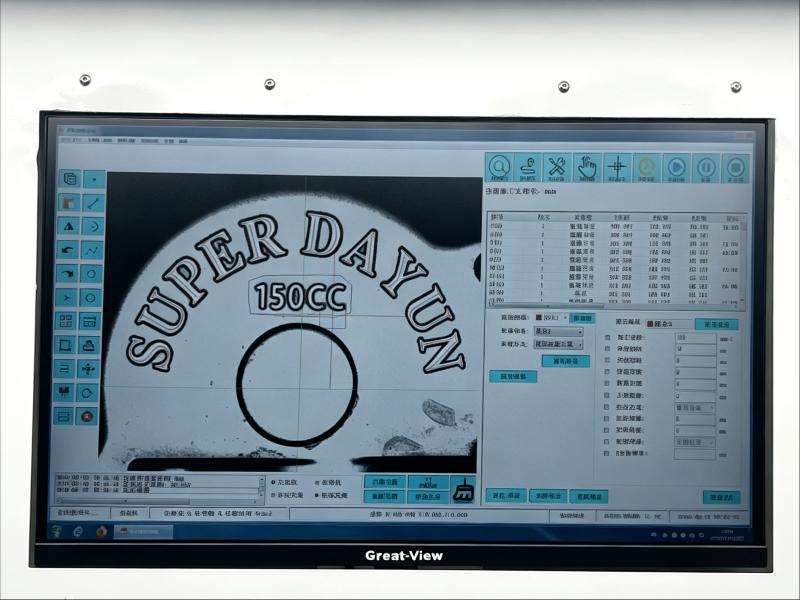Select the arc drawing tool
Screen dimensions: 800x600
[x=93, y=226]
